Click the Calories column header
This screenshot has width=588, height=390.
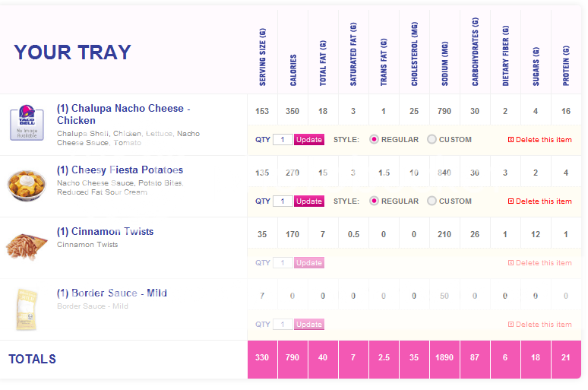pos(293,70)
